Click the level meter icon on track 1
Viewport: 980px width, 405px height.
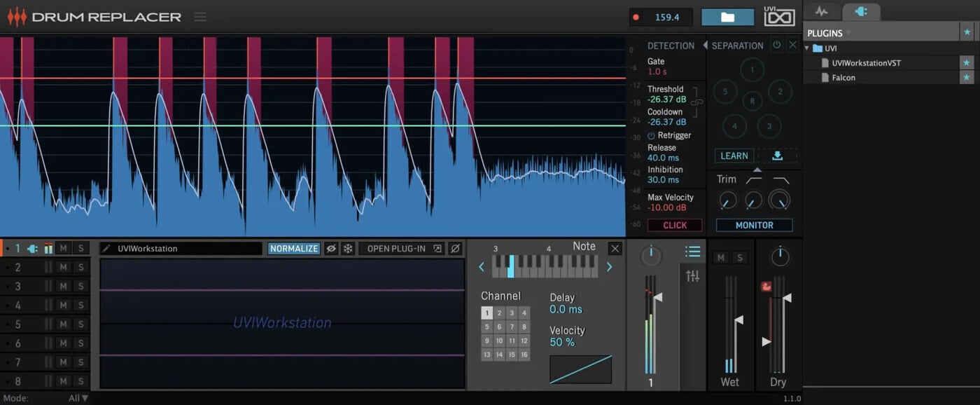[x=48, y=248]
